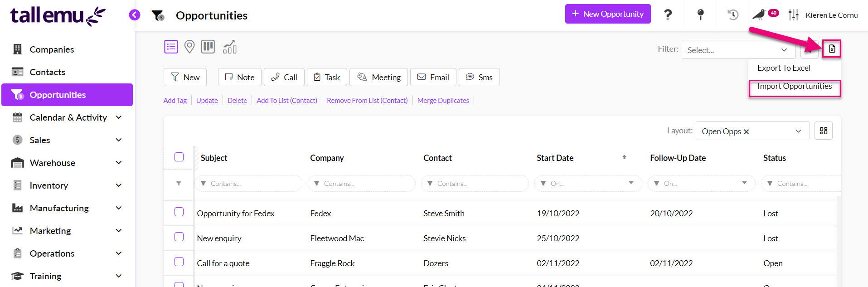868x287 pixels.
Task: Click the New Opportunity button
Action: click(x=608, y=14)
